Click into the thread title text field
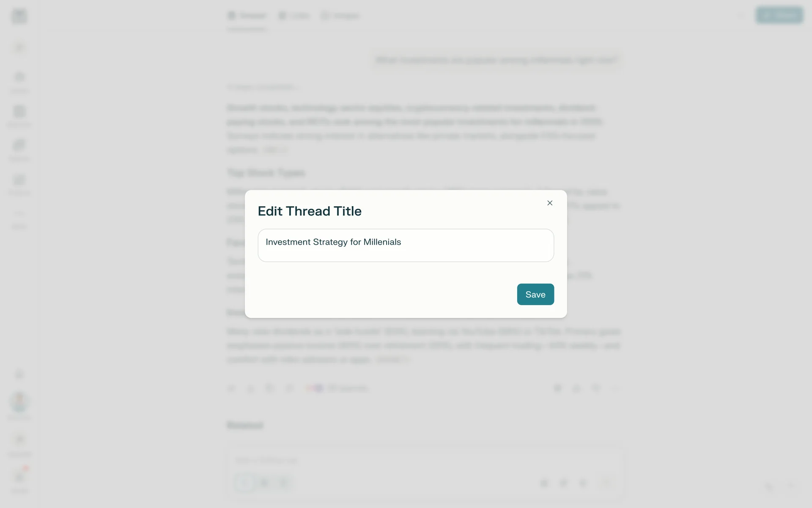The image size is (812, 508). pyautogui.click(x=406, y=246)
